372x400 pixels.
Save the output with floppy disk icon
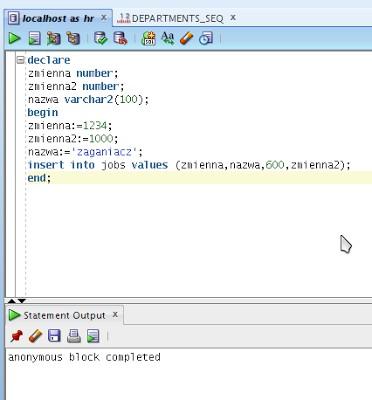point(54,336)
